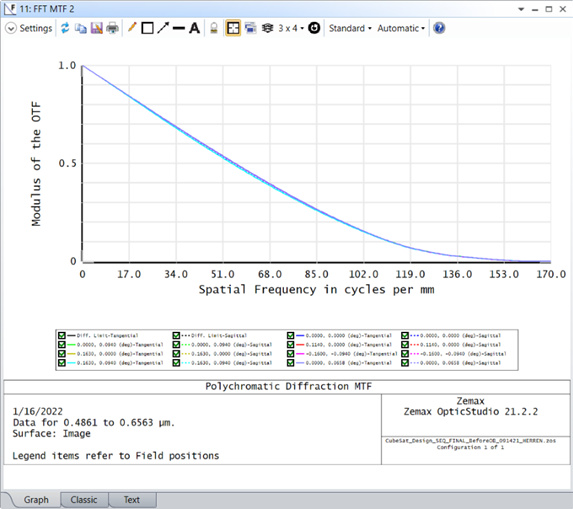Screen dimensions: 573x509
Task: Click the refresh update icon in toolbar
Action: click(65, 28)
